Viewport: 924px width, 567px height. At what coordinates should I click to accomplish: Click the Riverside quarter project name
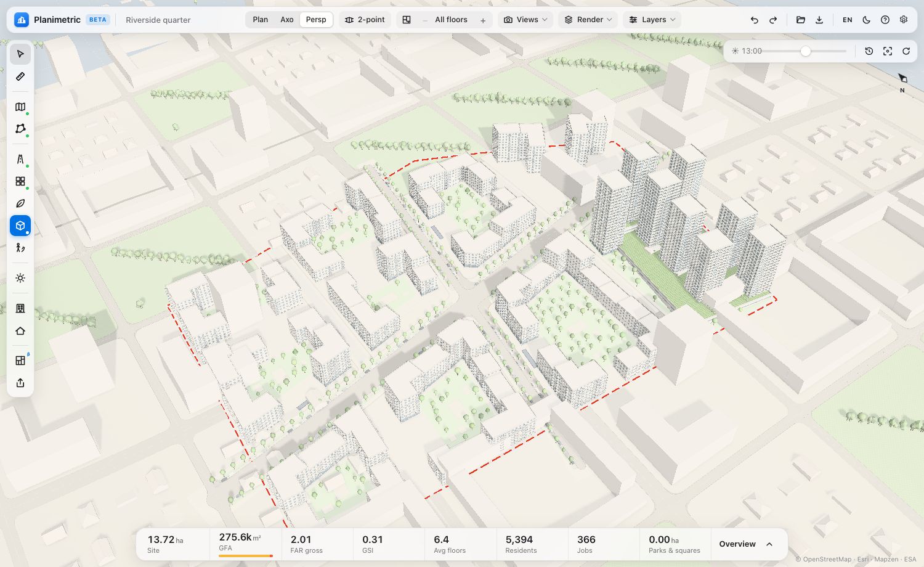(158, 20)
